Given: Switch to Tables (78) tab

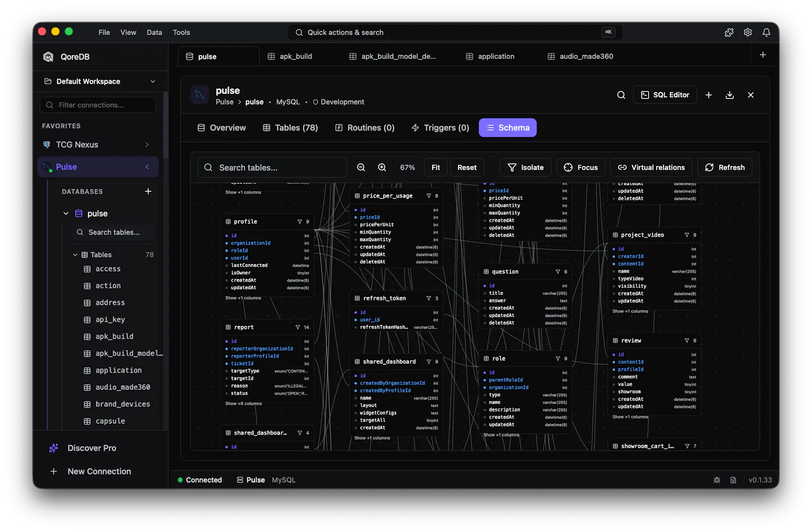Looking at the screenshot, I should tap(290, 128).
